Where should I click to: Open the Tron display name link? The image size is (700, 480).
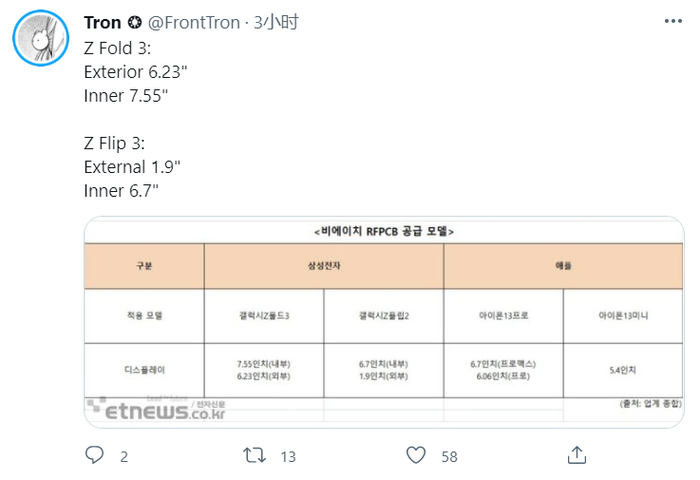point(103,22)
